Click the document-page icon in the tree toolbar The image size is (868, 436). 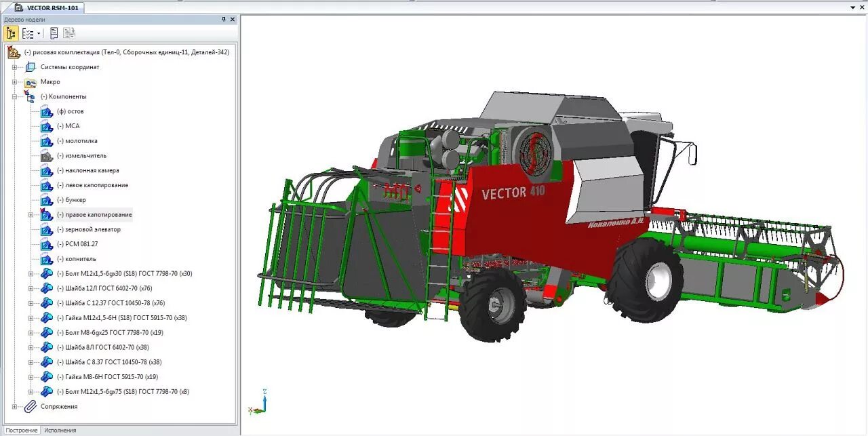click(54, 33)
